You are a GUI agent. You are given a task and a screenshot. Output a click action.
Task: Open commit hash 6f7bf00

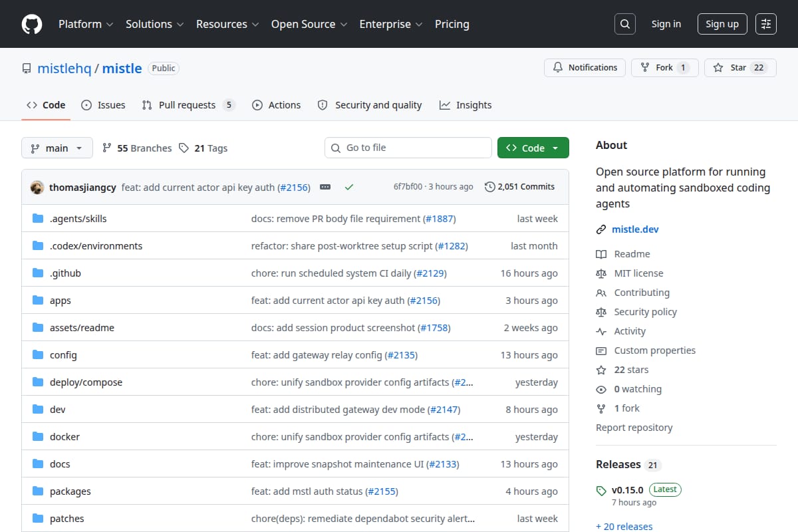pos(408,187)
